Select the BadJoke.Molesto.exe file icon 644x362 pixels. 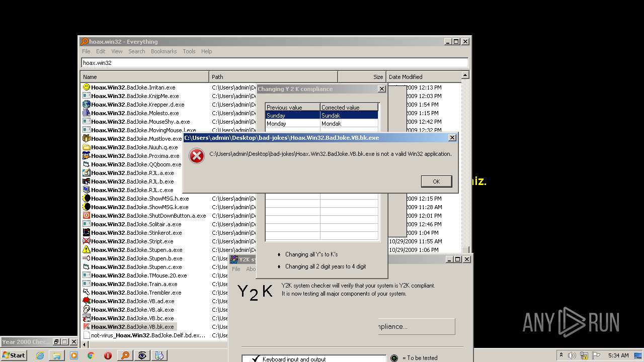point(87,113)
